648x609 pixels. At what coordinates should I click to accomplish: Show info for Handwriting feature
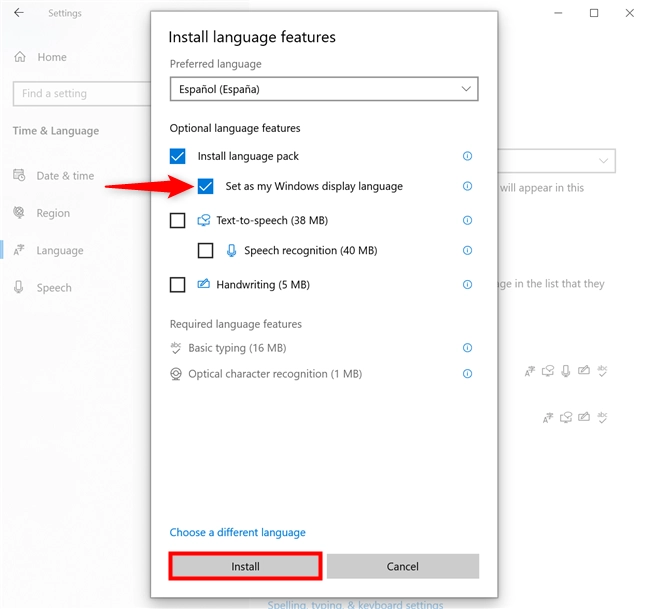[467, 284]
